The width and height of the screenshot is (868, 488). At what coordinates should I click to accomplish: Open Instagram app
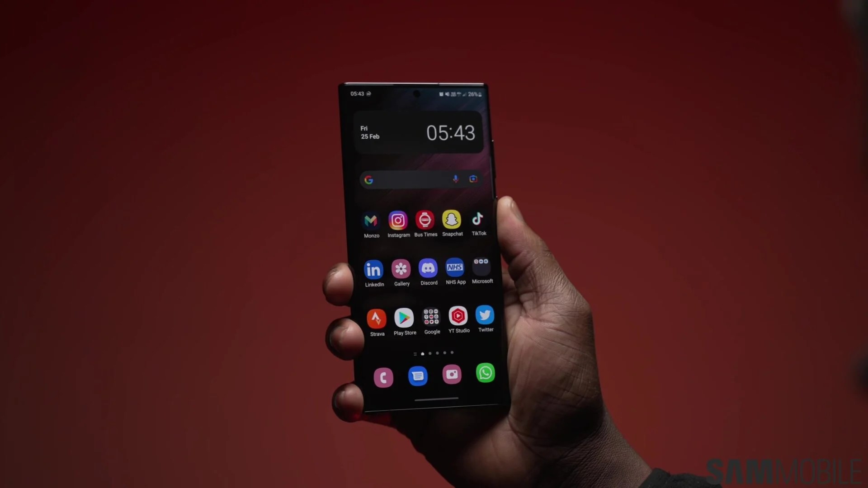398,220
